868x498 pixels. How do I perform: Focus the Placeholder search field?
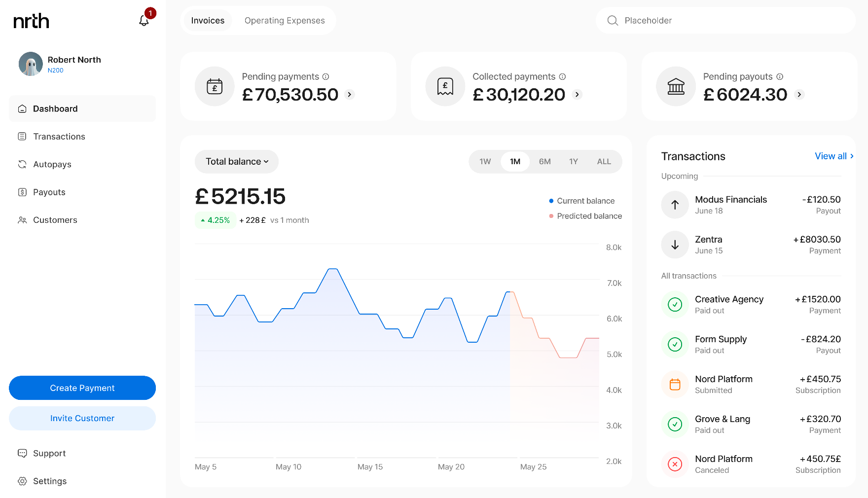(725, 20)
